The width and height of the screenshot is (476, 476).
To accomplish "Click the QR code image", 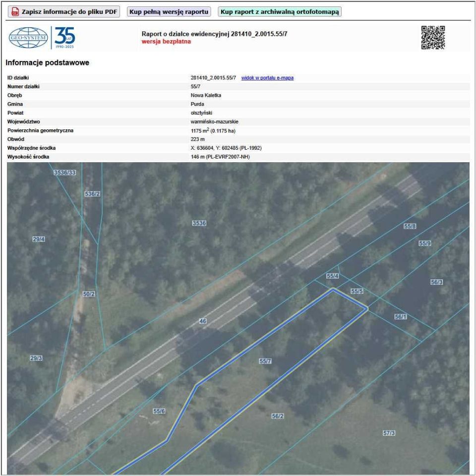I will click(x=433, y=38).
